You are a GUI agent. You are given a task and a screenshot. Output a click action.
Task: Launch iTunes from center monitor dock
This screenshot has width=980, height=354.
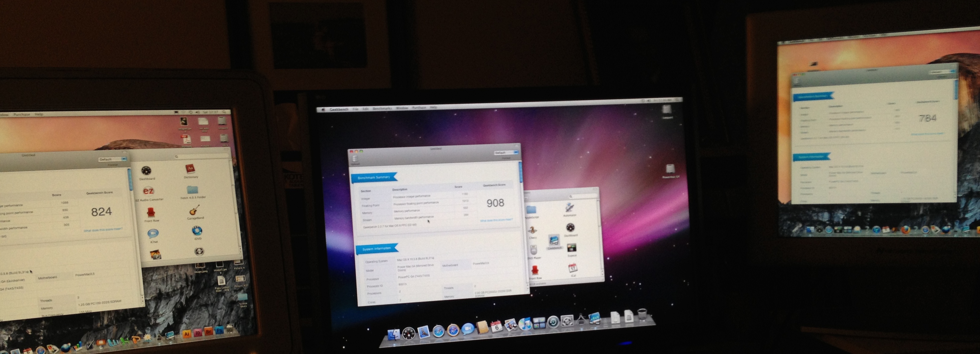tap(525, 324)
